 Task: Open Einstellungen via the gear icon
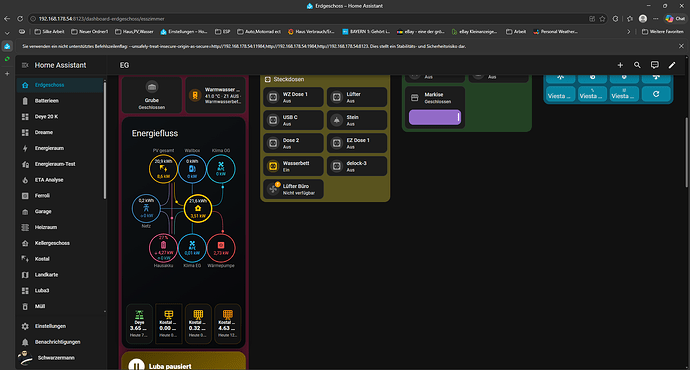pos(25,326)
